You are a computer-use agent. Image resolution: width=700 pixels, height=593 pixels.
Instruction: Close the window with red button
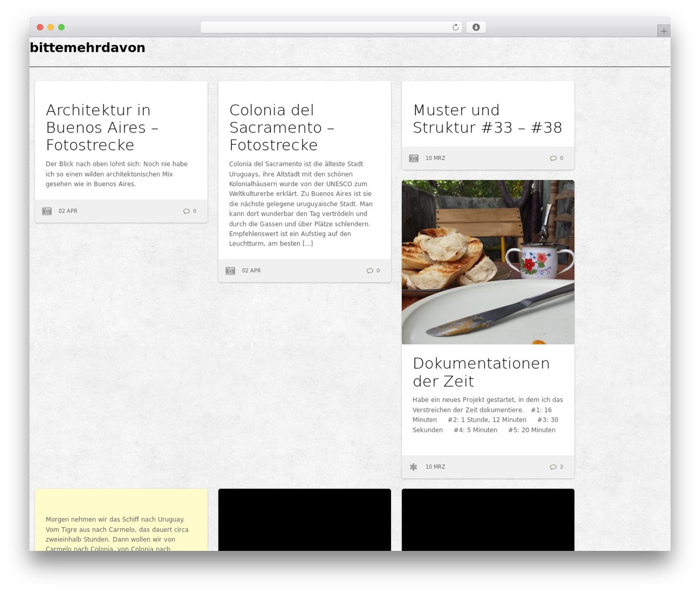(x=40, y=27)
